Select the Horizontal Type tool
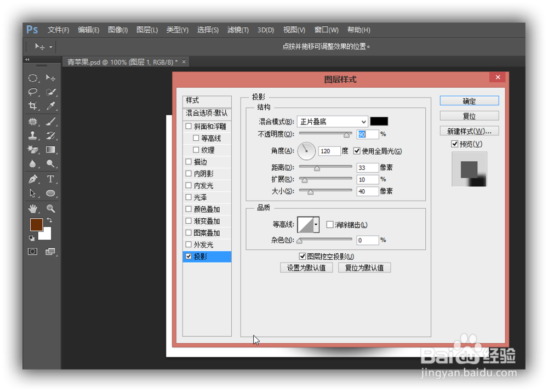This screenshot has width=548, height=392. 50,179
